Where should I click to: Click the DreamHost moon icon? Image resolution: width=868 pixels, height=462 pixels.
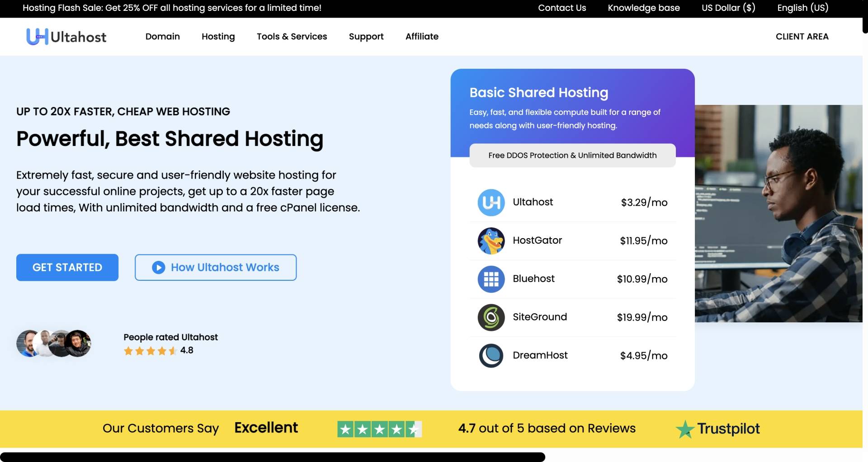coord(491,356)
